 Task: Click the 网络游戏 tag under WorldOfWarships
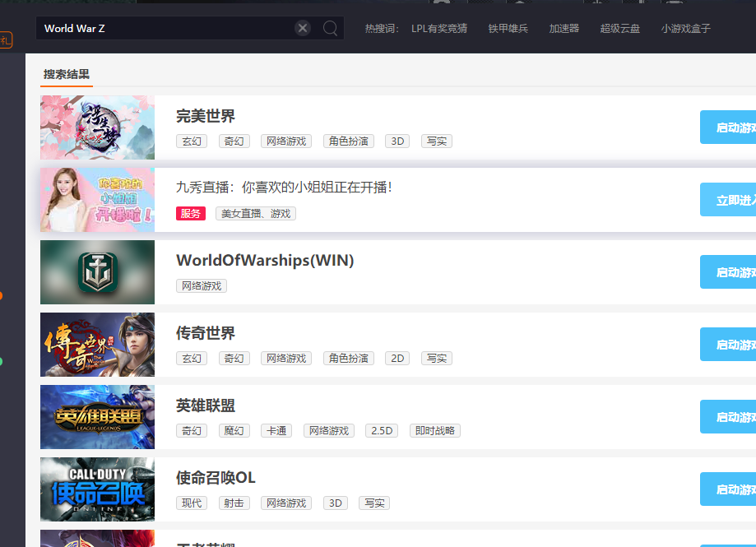[x=201, y=285]
